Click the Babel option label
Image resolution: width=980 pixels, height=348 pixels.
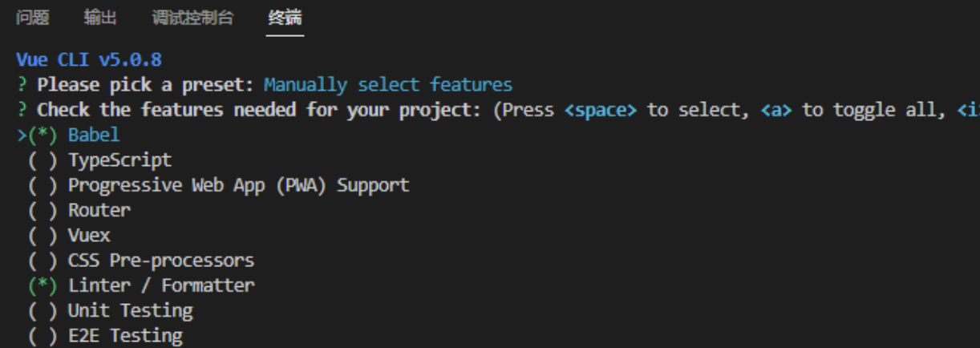[x=94, y=135]
